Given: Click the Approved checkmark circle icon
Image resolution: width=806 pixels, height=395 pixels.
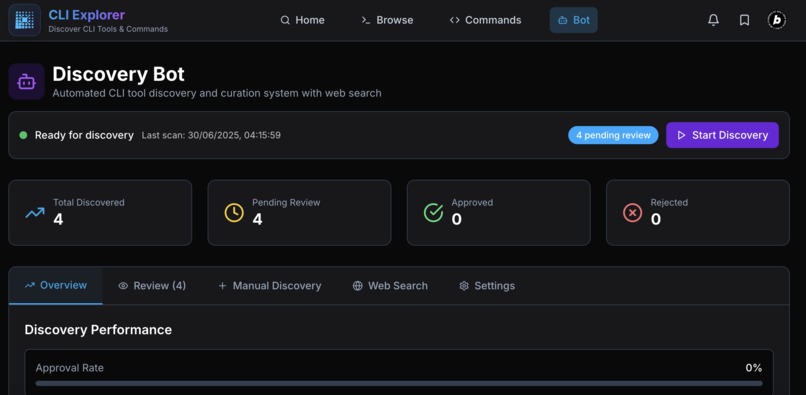Looking at the screenshot, I should (433, 213).
